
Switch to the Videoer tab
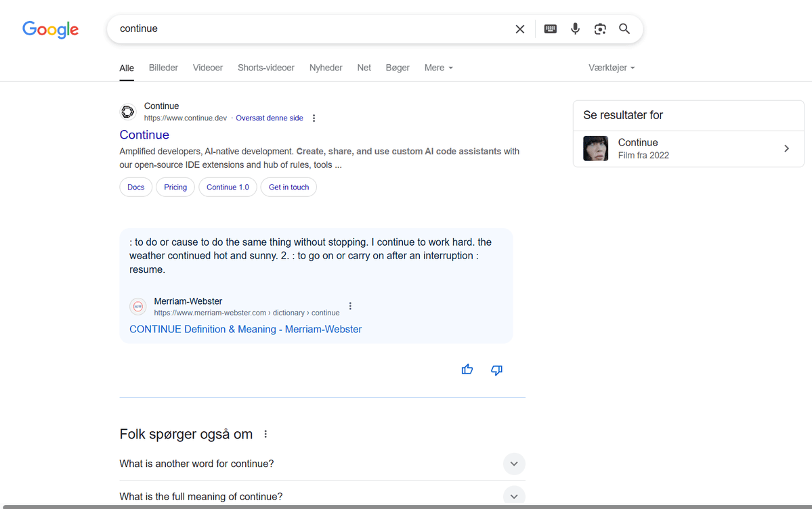point(208,68)
